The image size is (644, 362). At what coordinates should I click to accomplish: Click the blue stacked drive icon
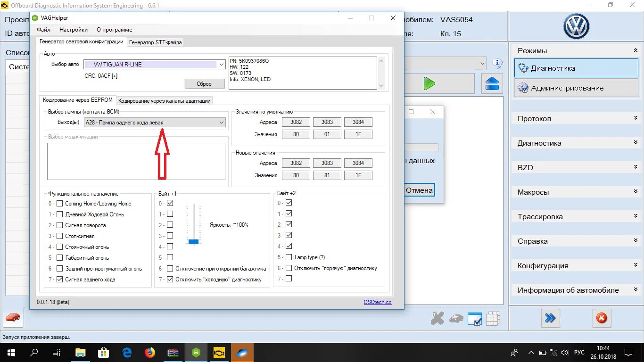pos(492,84)
